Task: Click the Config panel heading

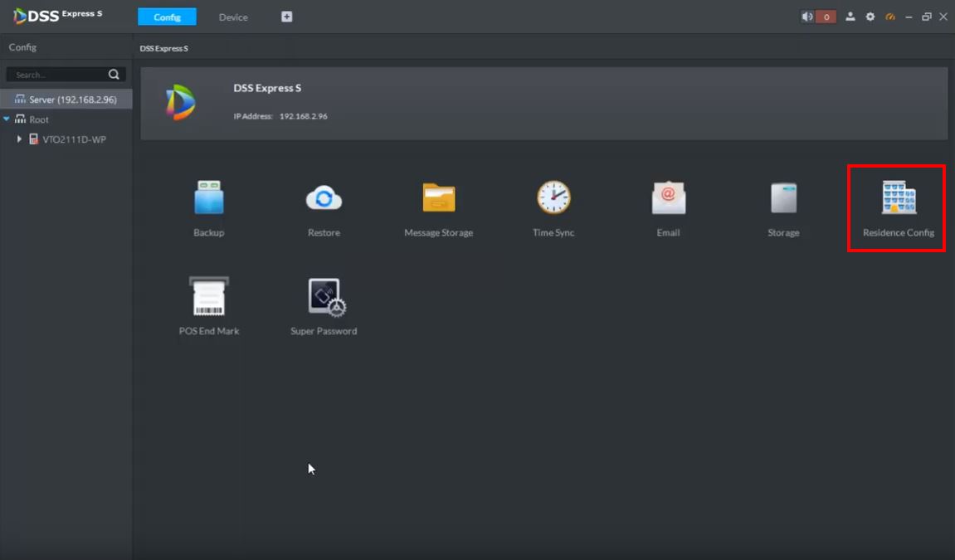Action: [x=22, y=46]
